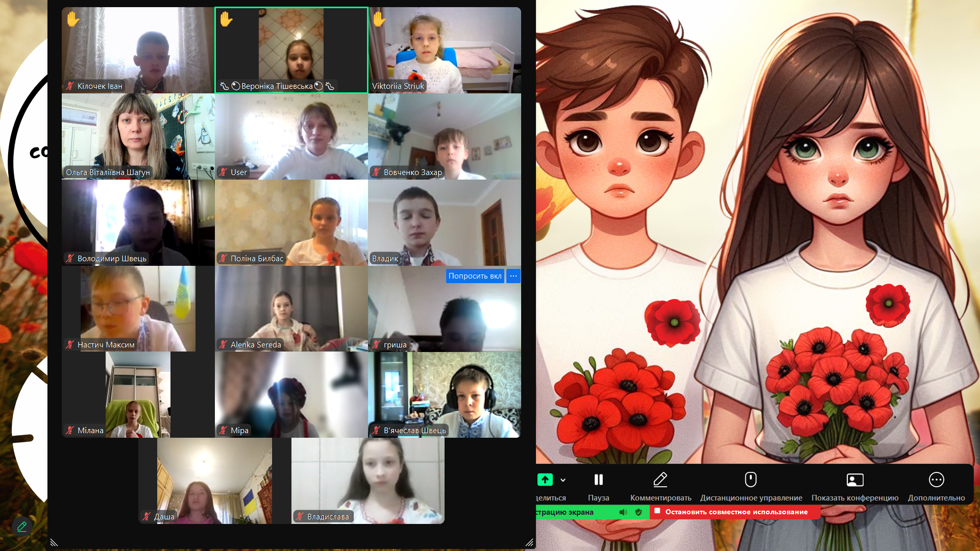Click the green share screen arrow icon
Screen dimensions: 980x551
click(x=545, y=480)
